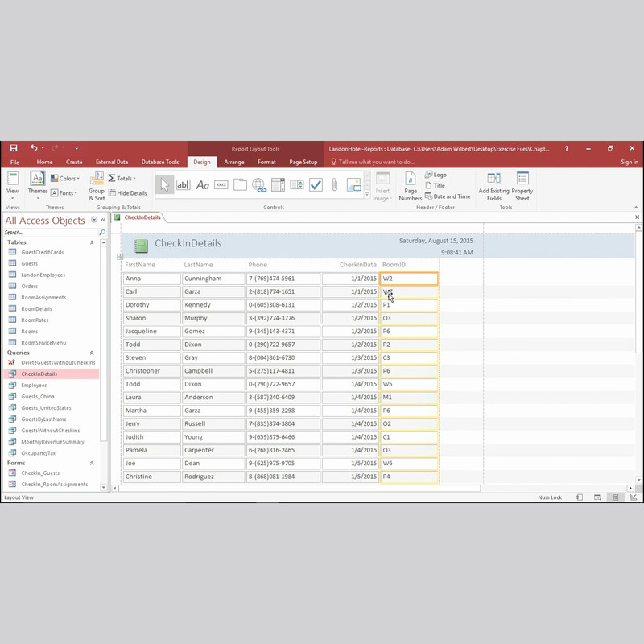644x644 pixels.
Task: Collapse the Queries group
Action: [x=92, y=353]
